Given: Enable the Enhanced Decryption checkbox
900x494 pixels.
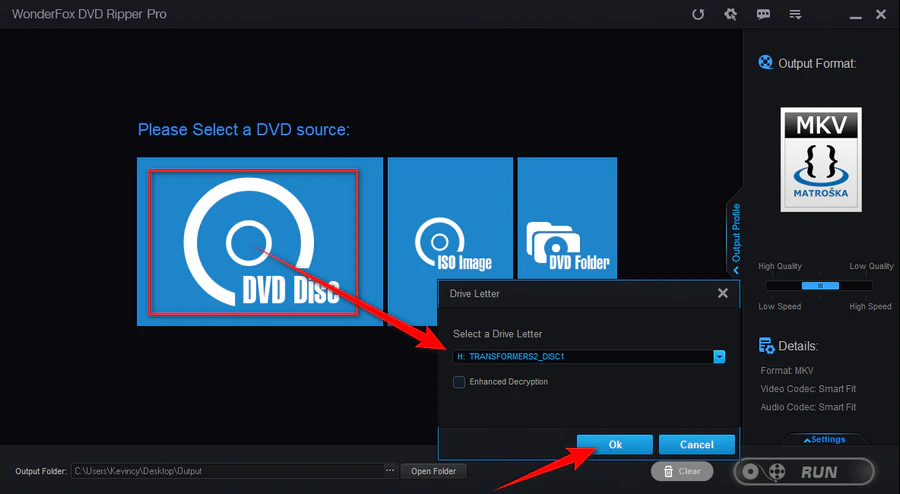Looking at the screenshot, I should [459, 382].
